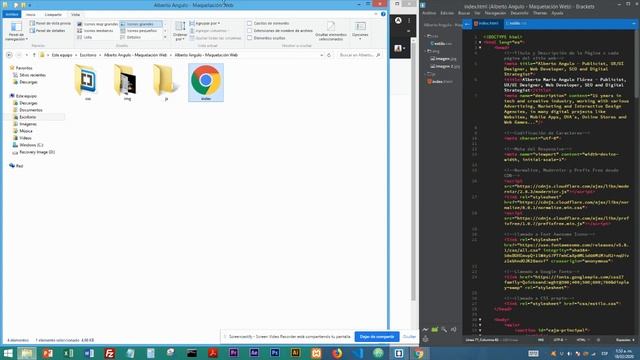The height and width of the screenshot is (360, 640).
Task: Click Brackets Live Preview lightning icon
Action: tap(425, 329)
